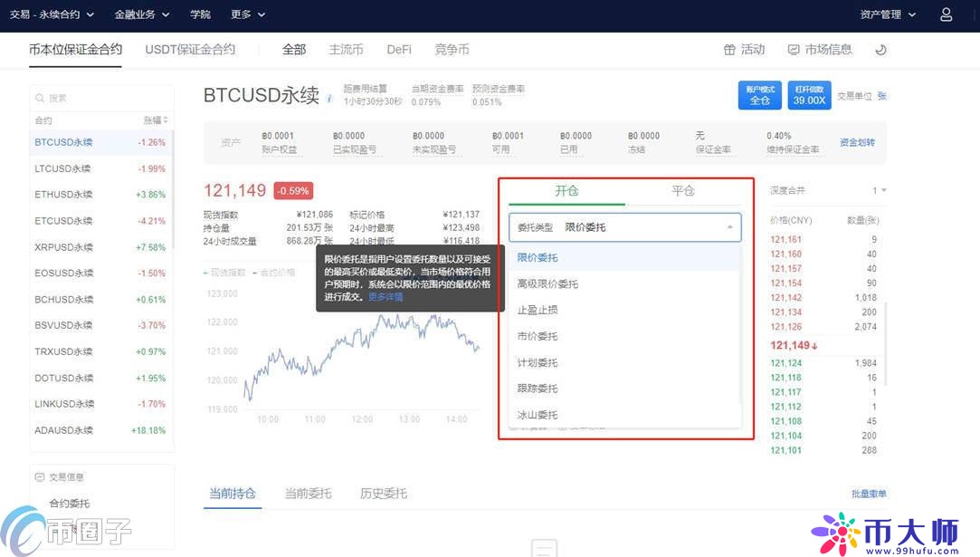Image resolution: width=980 pixels, height=557 pixels.
Task: Select BCHUSD永续 contract row
Action: pos(101,300)
